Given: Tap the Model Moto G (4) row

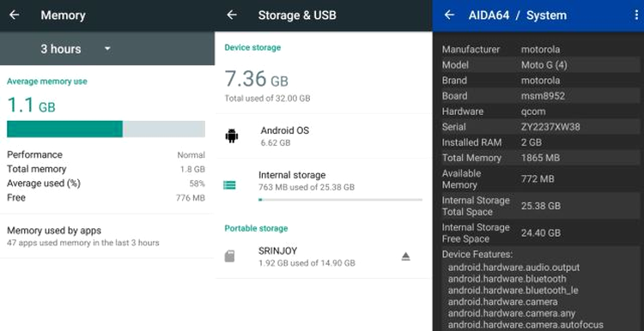Looking at the screenshot, I should pos(540,65).
